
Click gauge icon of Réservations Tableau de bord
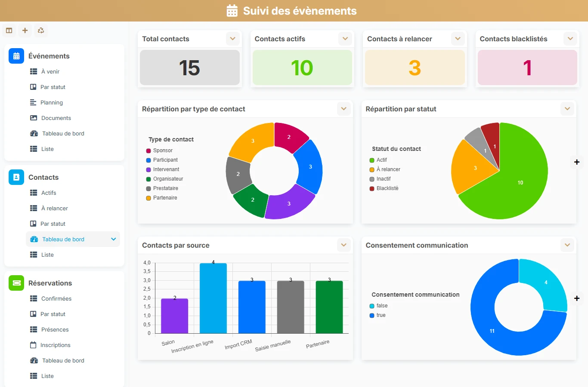(34, 360)
